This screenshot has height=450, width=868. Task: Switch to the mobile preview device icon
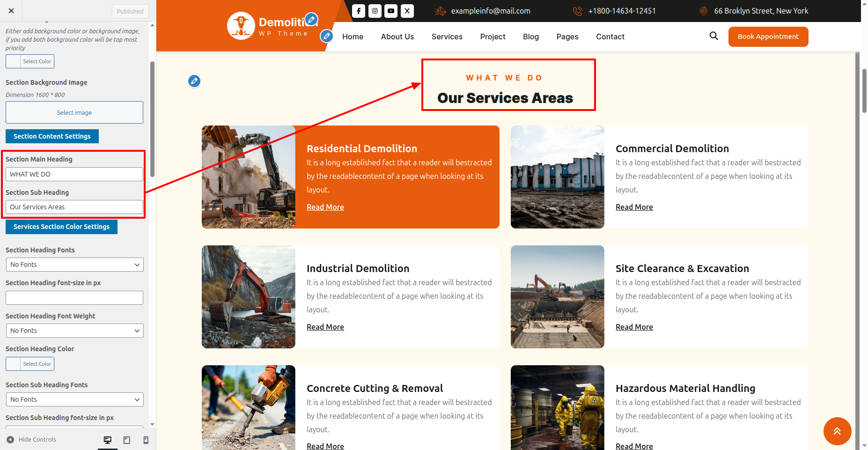tap(146, 440)
